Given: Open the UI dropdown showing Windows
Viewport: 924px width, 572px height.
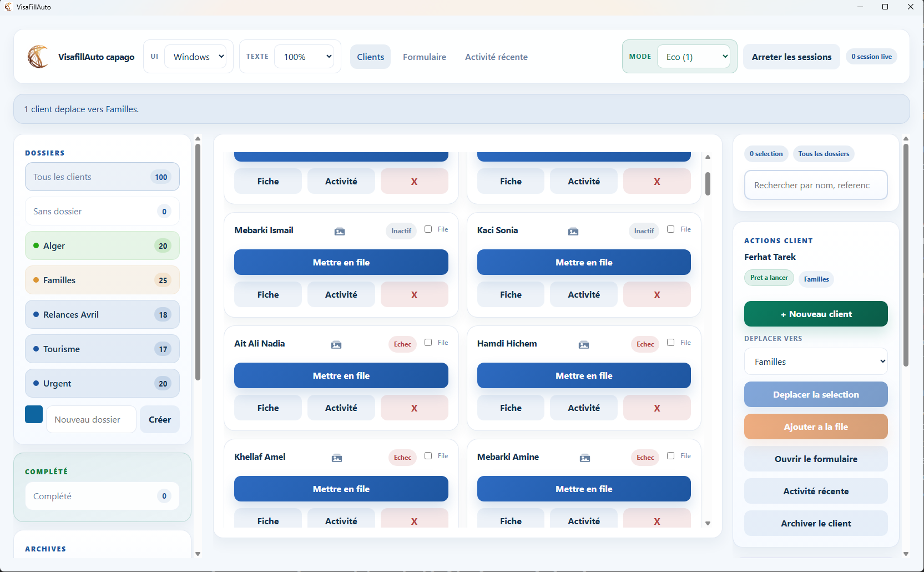Looking at the screenshot, I should [x=196, y=56].
